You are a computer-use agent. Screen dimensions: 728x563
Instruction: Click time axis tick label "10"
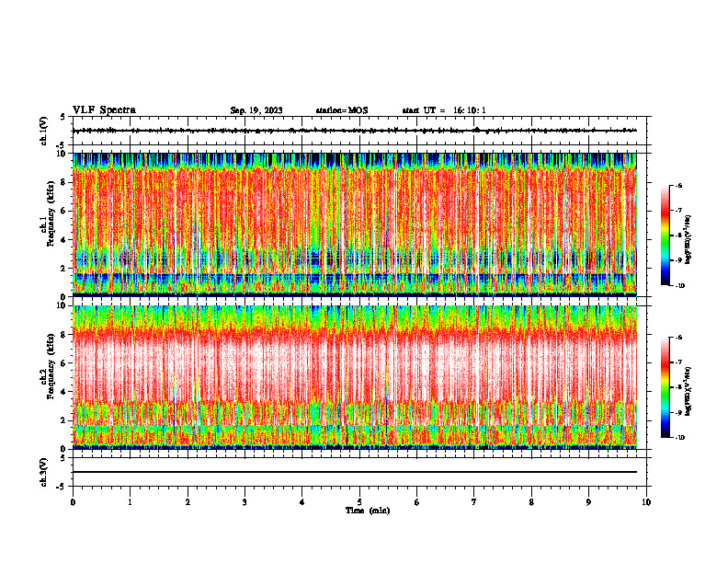tap(646, 502)
